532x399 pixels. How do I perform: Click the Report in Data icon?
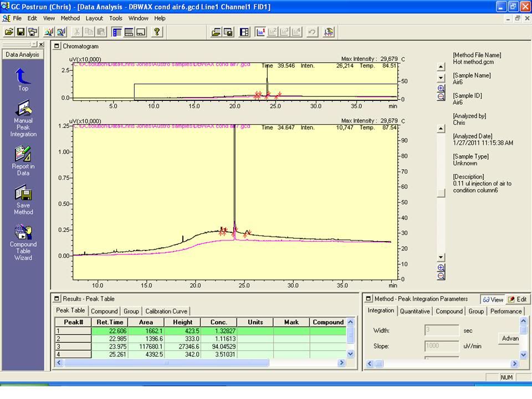coord(23,154)
